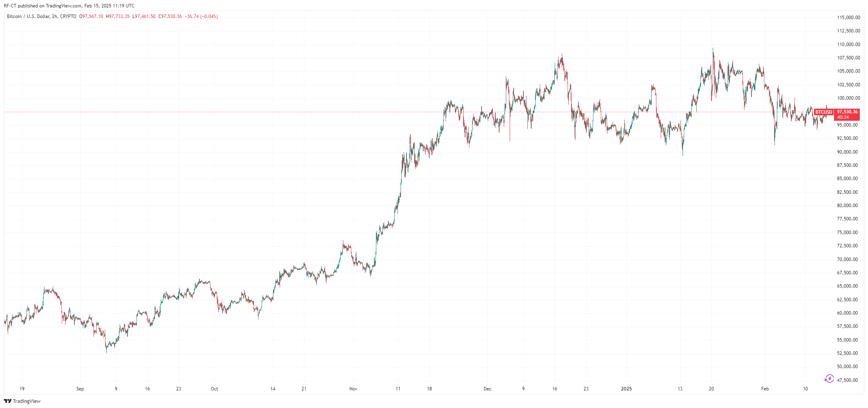The height and width of the screenshot is (408, 868).
Task: Click the 19 date label on time axis
Action: click(x=22, y=389)
